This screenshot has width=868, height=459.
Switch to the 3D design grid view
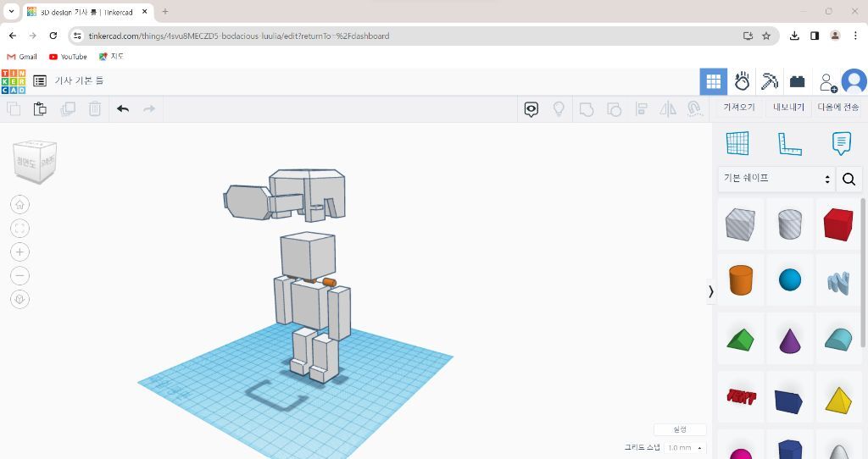coord(713,81)
